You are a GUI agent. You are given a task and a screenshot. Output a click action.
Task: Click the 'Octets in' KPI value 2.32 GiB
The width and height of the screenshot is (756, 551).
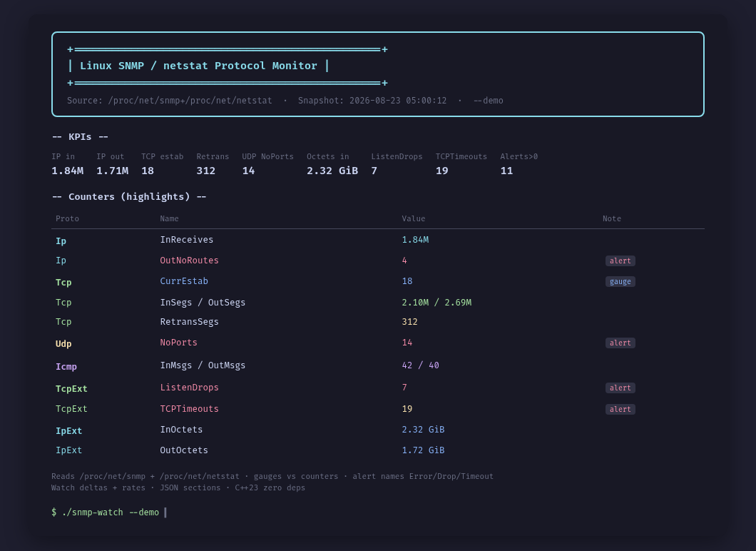point(332,171)
